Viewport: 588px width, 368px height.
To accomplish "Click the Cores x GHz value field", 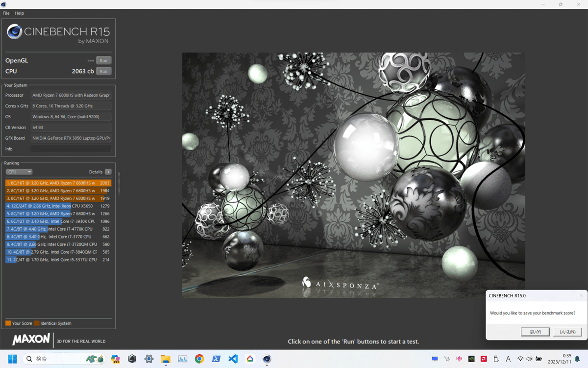I will [x=71, y=106].
